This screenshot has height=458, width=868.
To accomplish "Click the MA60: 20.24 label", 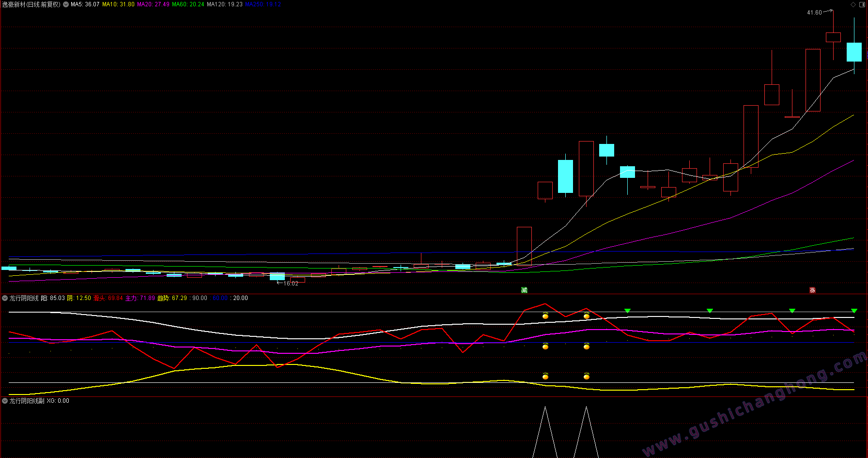I will coord(188,4).
